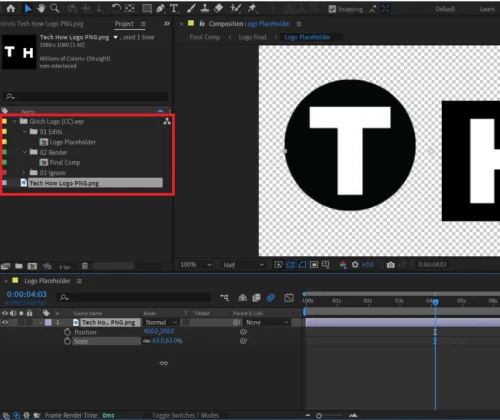Collapse the Glitch Logo (CC).aep folder

click(14, 122)
